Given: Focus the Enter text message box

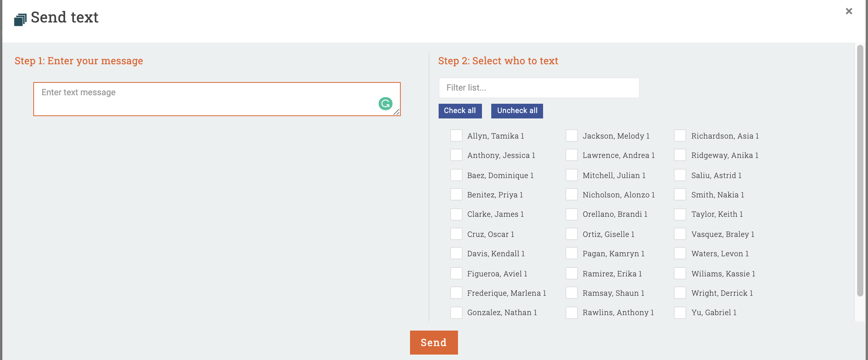Looking at the screenshot, I should coord(205,99).
